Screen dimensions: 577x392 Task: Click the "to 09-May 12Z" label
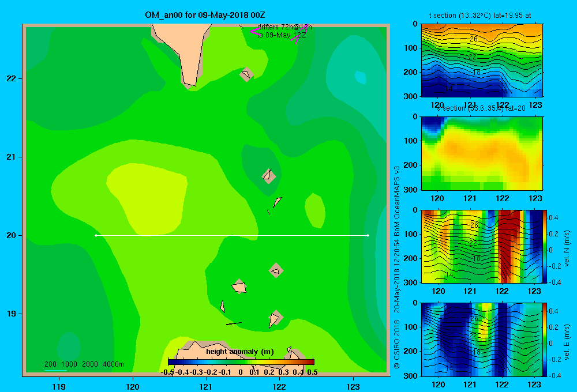coord(282,35)
